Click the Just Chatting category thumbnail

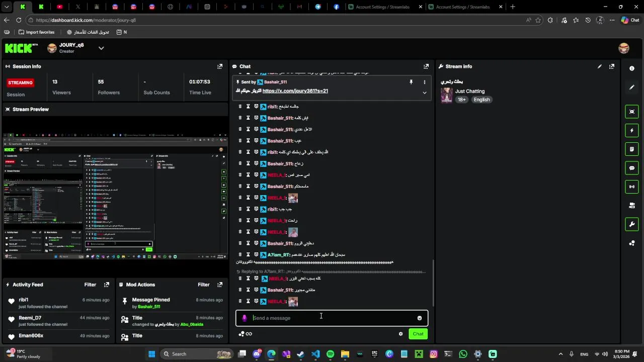tap(446, 95)
